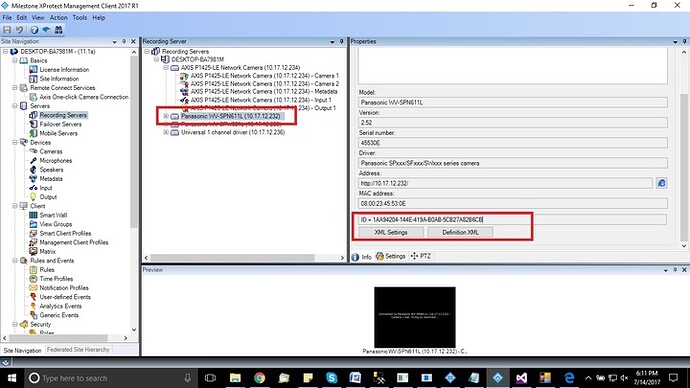
Task: Open the Input device icon
Action: tap(33, 188)
